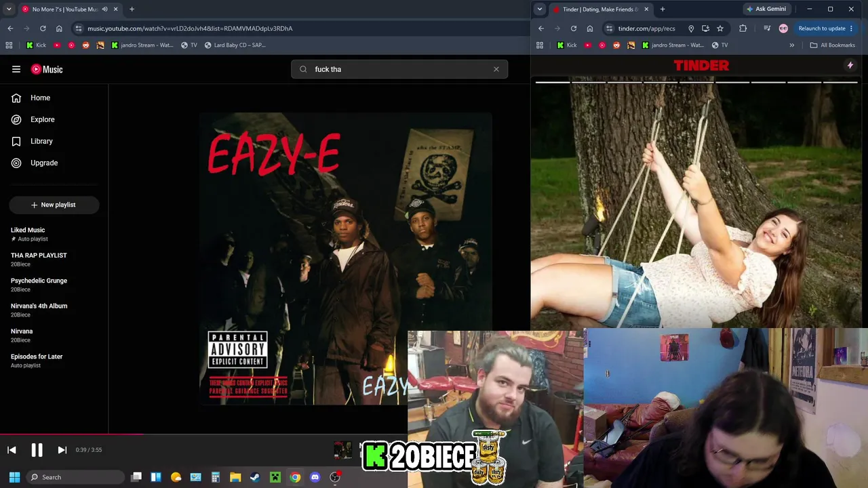Open Steam from the taskbar
Image resolution: width=868 pixels, height=488 pixels.
(x=255, y=477)
